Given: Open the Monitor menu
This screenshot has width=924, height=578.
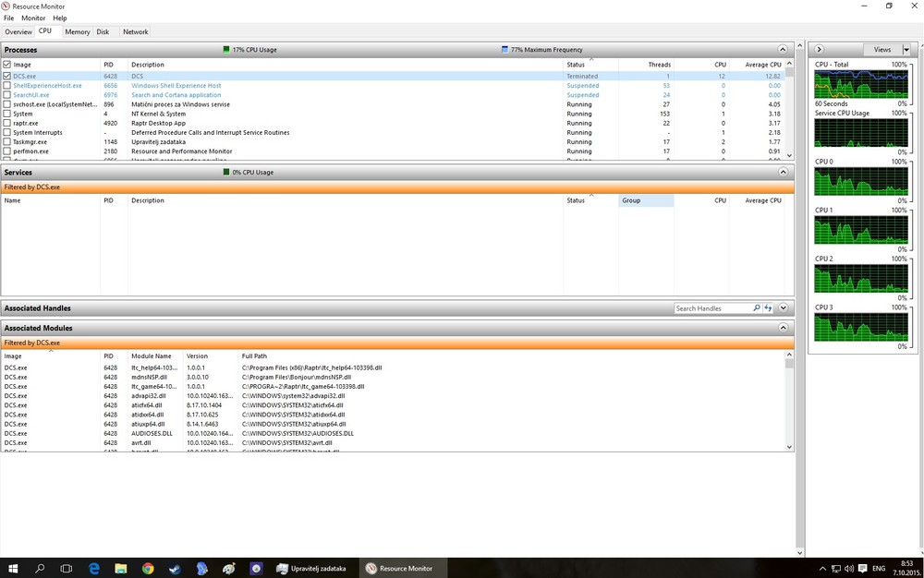Looking at the screenshot, I should [x=33, y=18].
